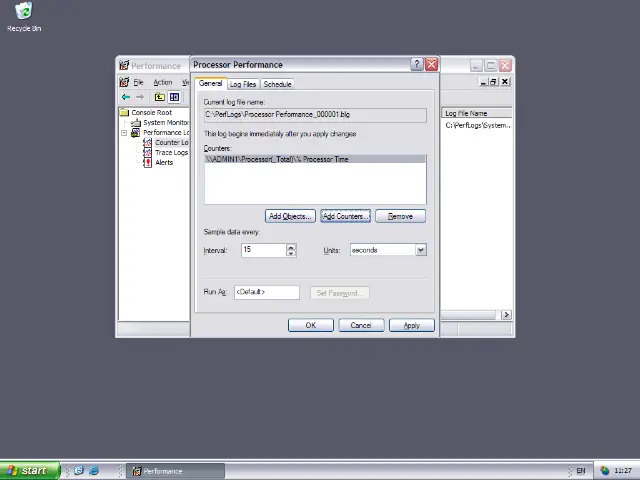Click the Show/Hide Console Tree icon

[174, 97]
